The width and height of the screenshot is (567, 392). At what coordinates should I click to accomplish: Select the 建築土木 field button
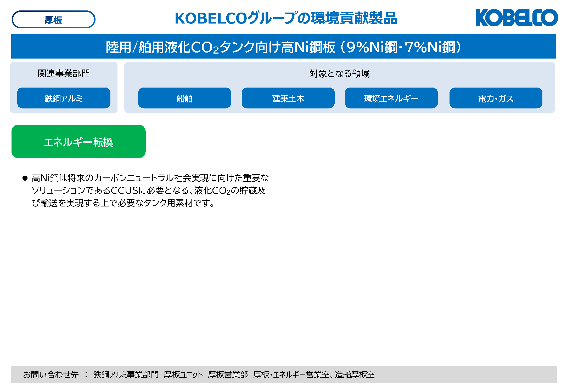tap(288, 98)
